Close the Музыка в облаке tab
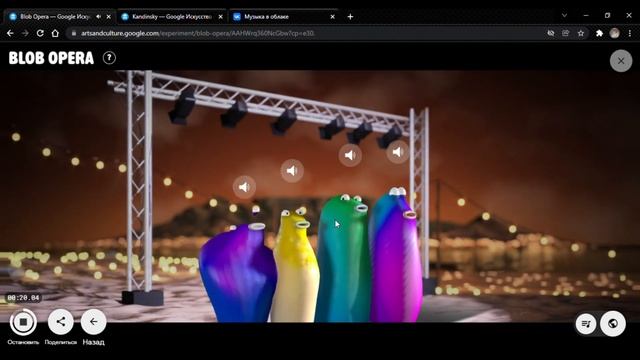The height and width of the screenshot is (360, 640). click(332, 17)
